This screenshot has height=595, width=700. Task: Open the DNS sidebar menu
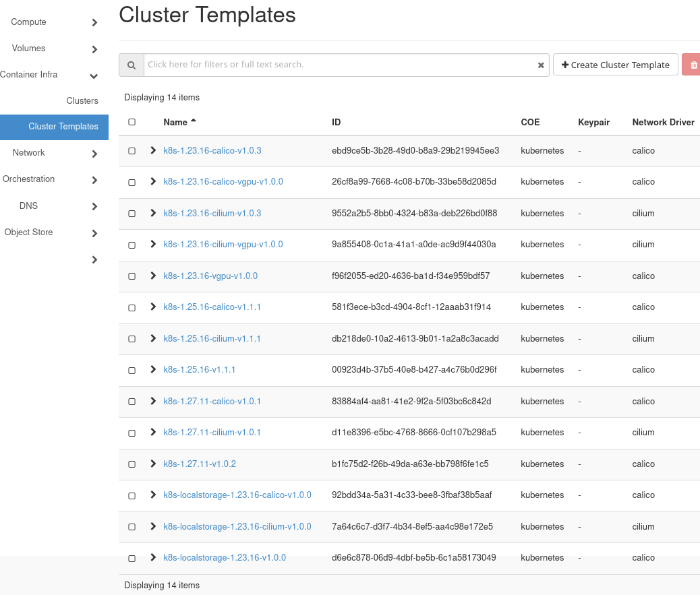coord(54,206)
